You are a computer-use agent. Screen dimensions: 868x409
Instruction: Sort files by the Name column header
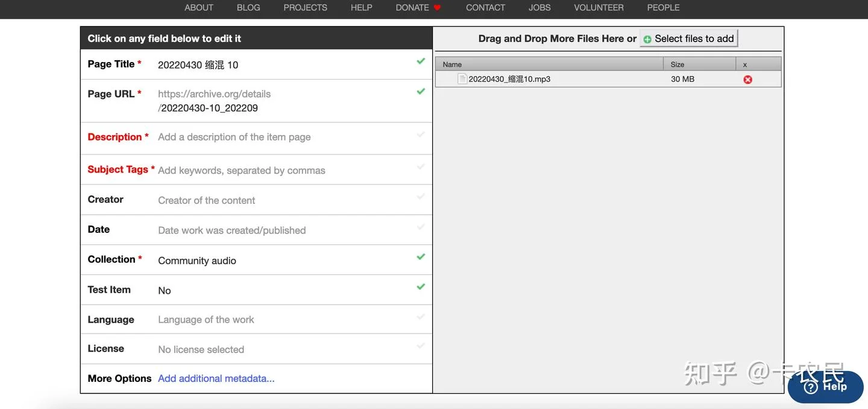pyautogui.click(x=549, y=64)
